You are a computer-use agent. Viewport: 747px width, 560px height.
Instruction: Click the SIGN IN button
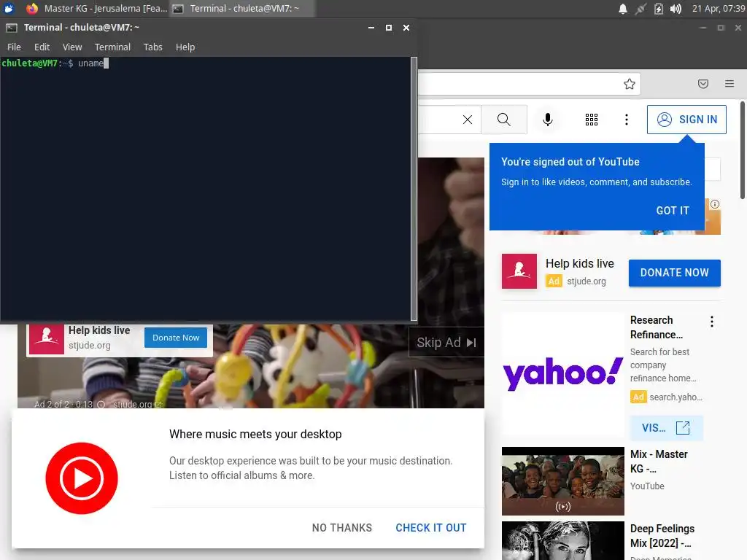tap(686, 120)
